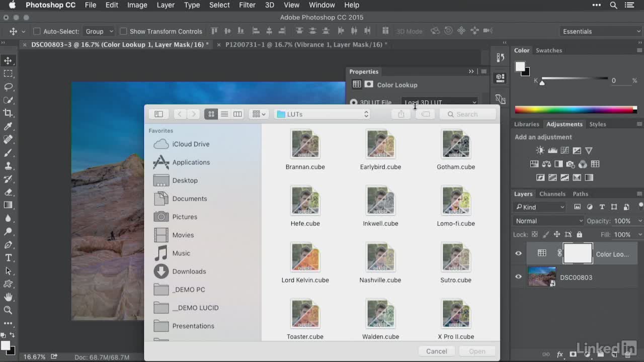Viewport: 644px width, 362px height.
Task: Select the Horizontal Type tool
Action: [8, 258]
